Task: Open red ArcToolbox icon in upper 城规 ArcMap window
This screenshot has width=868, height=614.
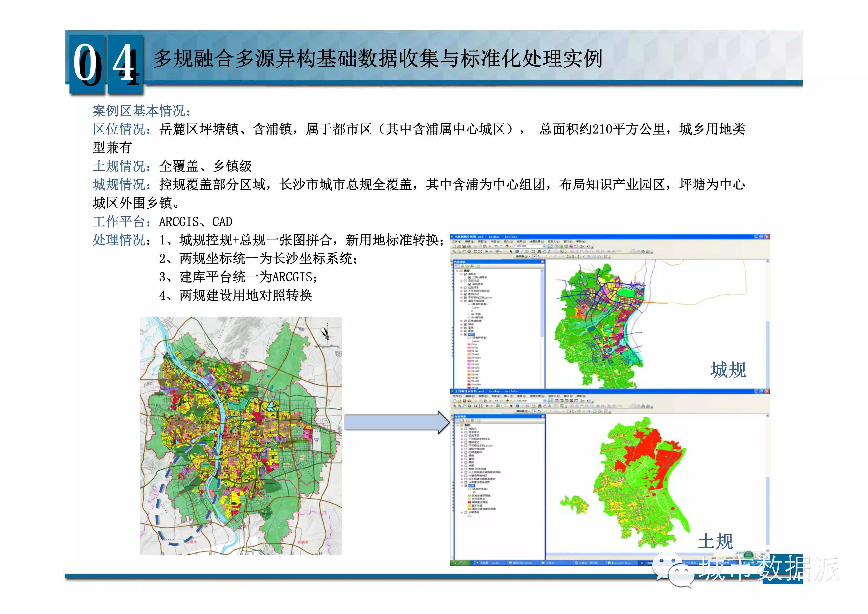Action: (571, 246)
